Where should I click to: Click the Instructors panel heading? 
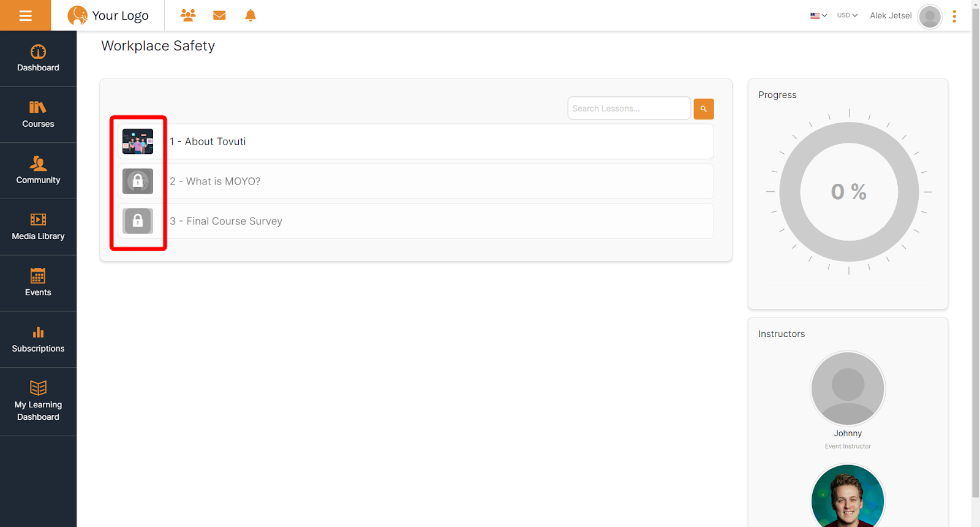(782, 334)
